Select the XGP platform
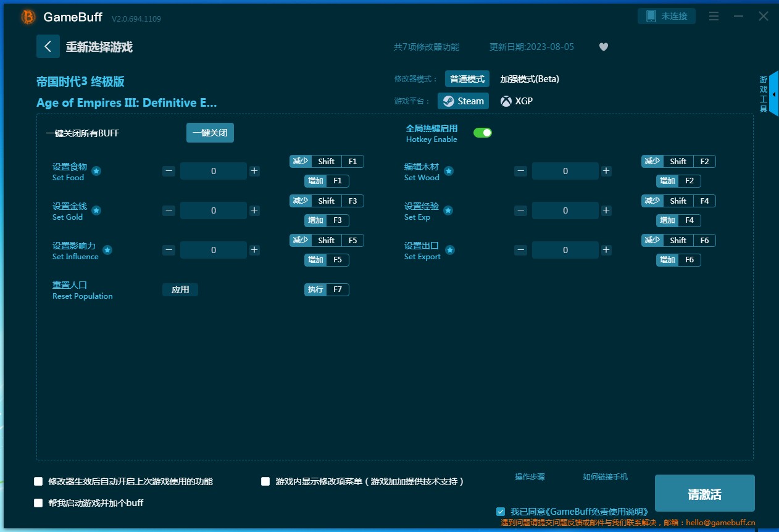This screenshot has height=532, width=779. tap(517, 101)
